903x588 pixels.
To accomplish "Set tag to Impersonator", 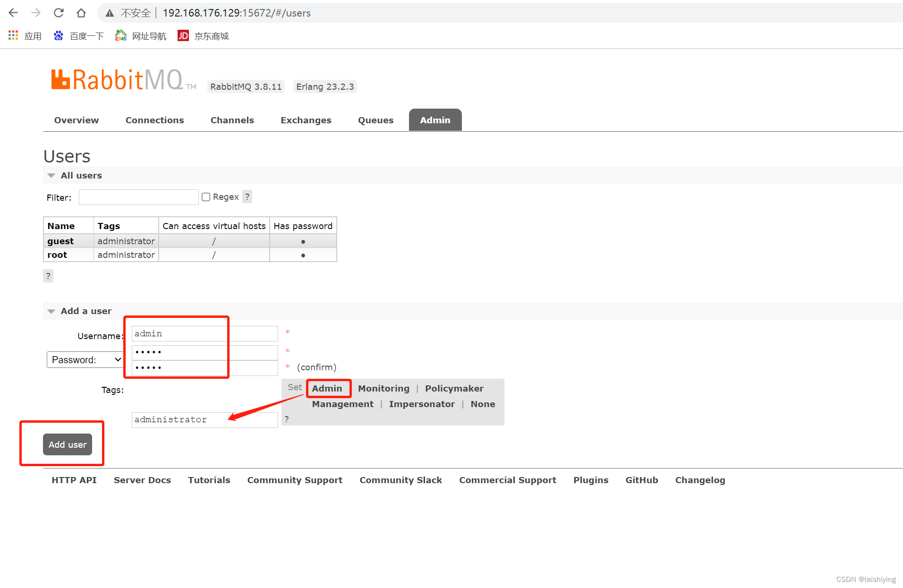I will click(422, 404).
